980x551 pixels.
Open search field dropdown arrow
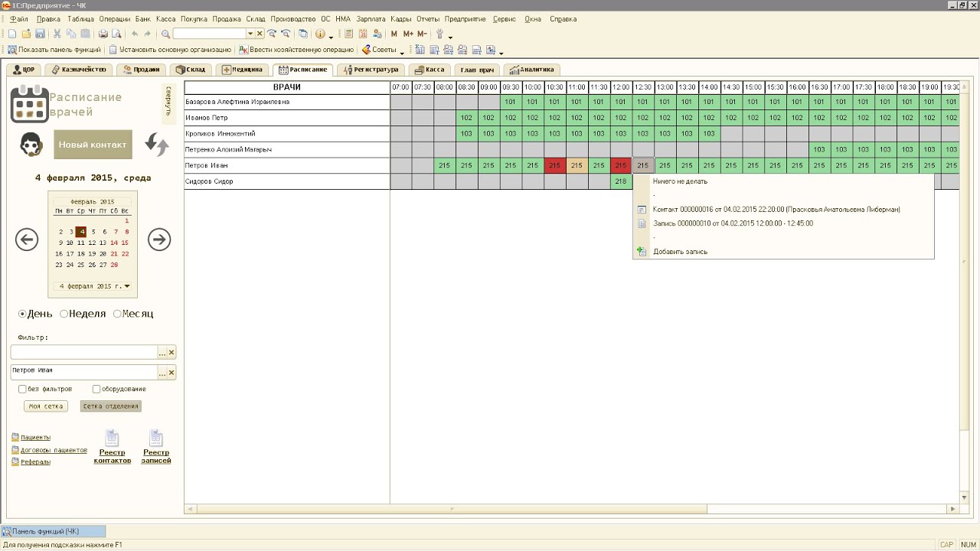point(250,34)
